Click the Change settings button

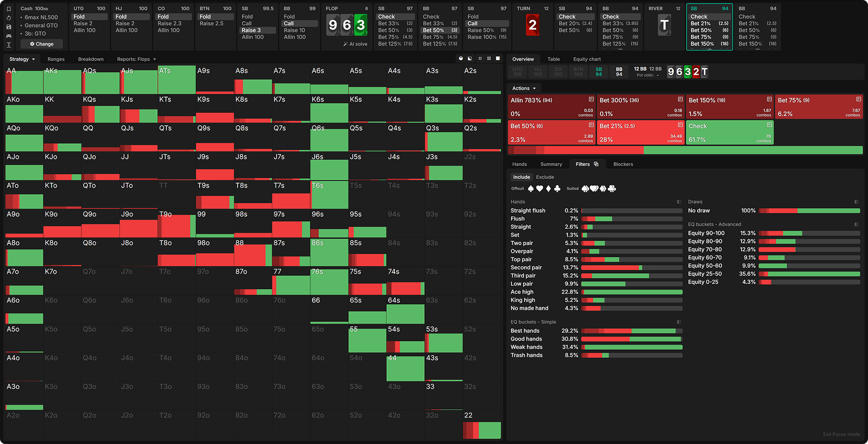coord(42,44)
